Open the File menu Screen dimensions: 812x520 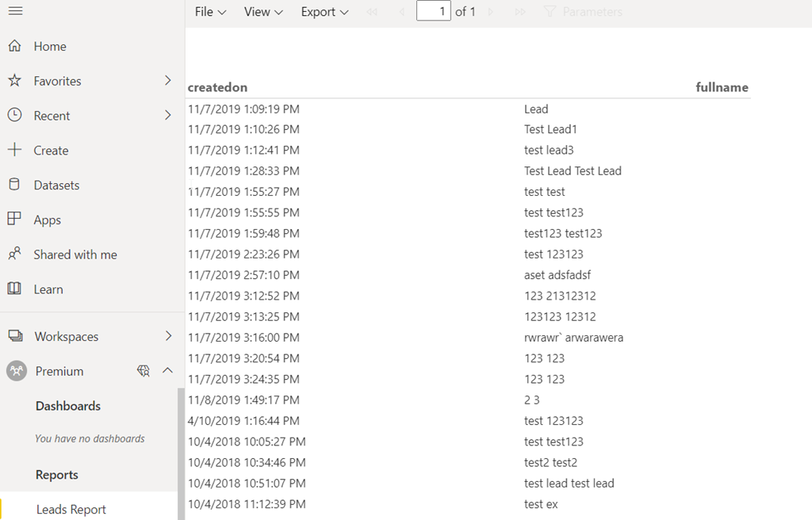click(x=210, y=12)
